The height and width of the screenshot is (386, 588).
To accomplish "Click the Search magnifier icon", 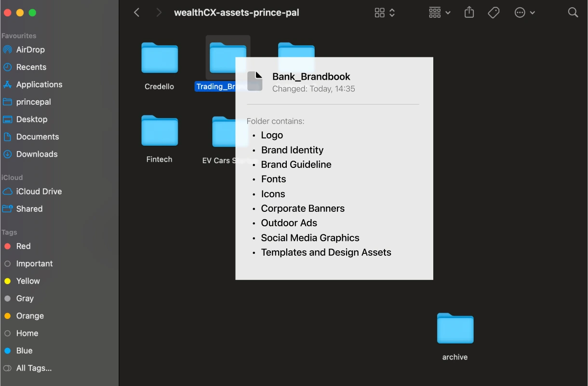I will coord(573,13).
